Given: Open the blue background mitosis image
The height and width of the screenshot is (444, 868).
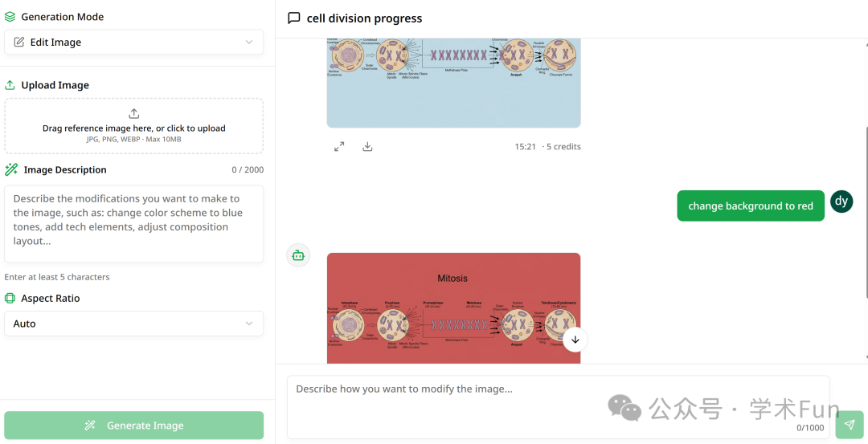Looking at the screenshot, I should (x=453, y=80).
